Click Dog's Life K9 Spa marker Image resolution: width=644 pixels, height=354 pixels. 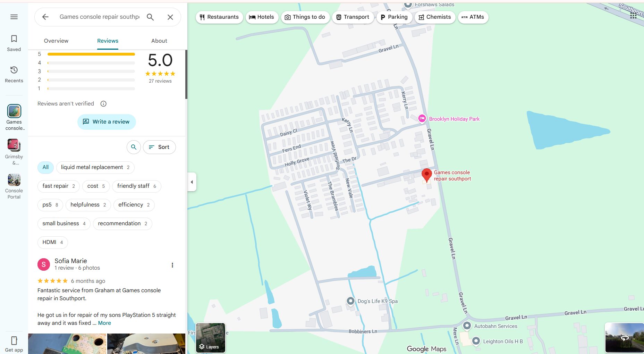(351, 301)
